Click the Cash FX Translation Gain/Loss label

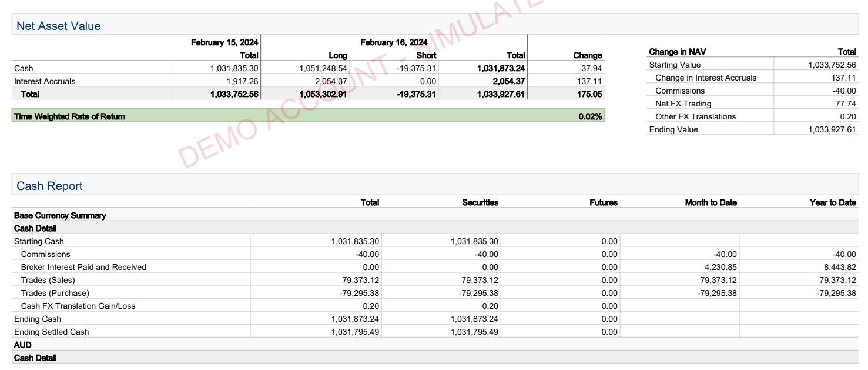click(78, 306)
